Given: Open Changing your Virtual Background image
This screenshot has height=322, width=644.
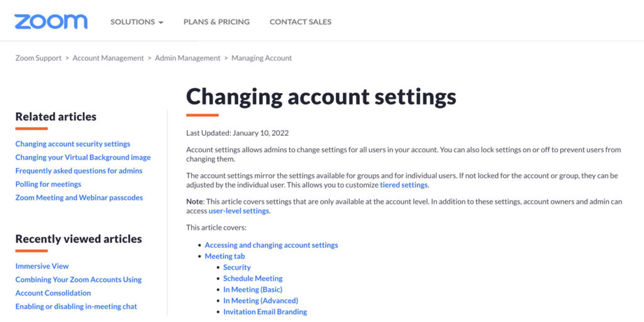Looking at the screenshot, I should click(83, 157).
